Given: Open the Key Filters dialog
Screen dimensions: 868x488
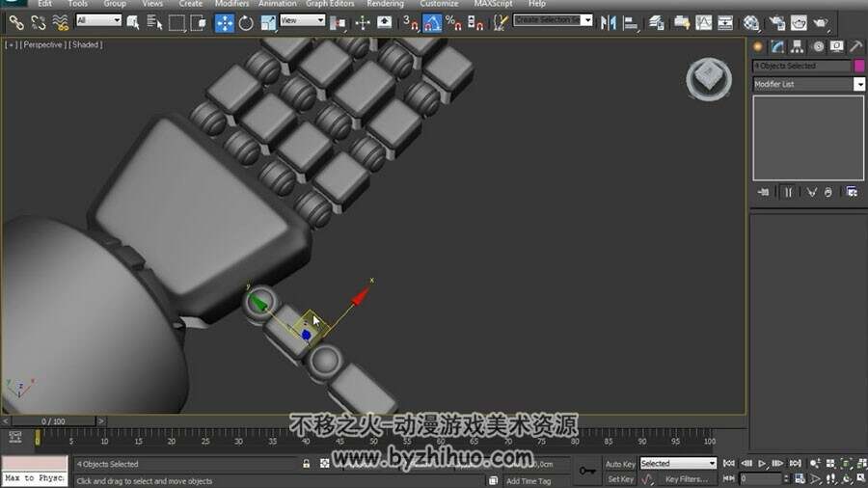Looking at the screenshot, I should coord(687,479).
